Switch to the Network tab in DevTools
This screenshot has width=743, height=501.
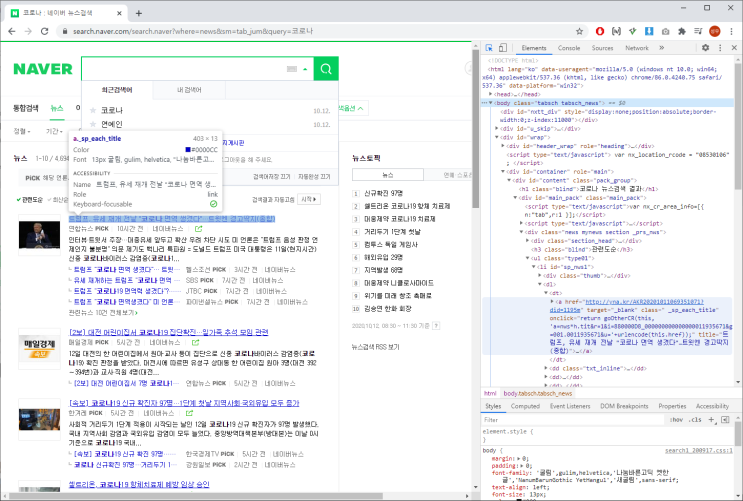(637, 48)
